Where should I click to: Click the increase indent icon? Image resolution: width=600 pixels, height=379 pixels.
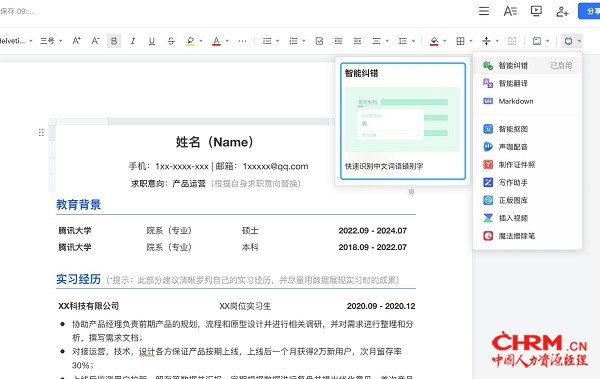point(357,41)
